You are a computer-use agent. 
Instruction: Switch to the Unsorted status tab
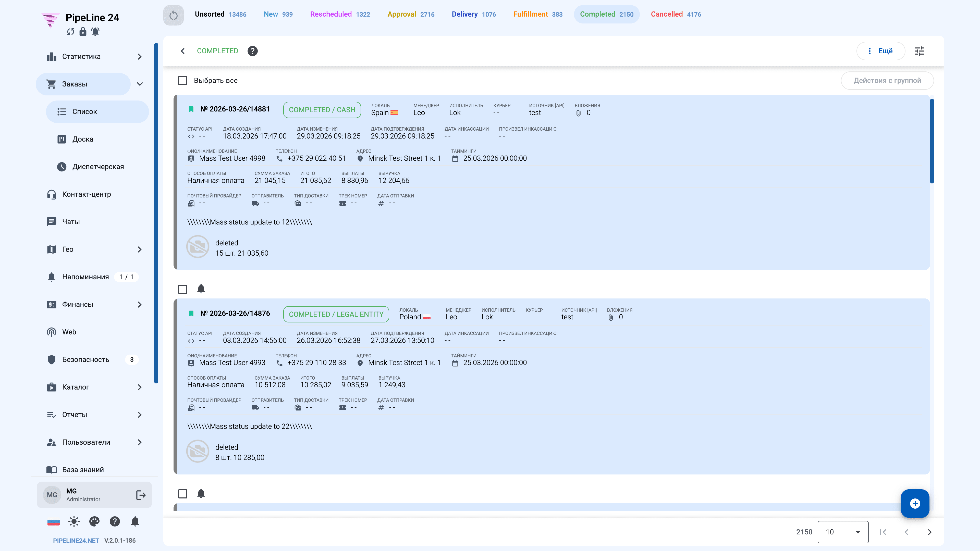coord(221,15)
